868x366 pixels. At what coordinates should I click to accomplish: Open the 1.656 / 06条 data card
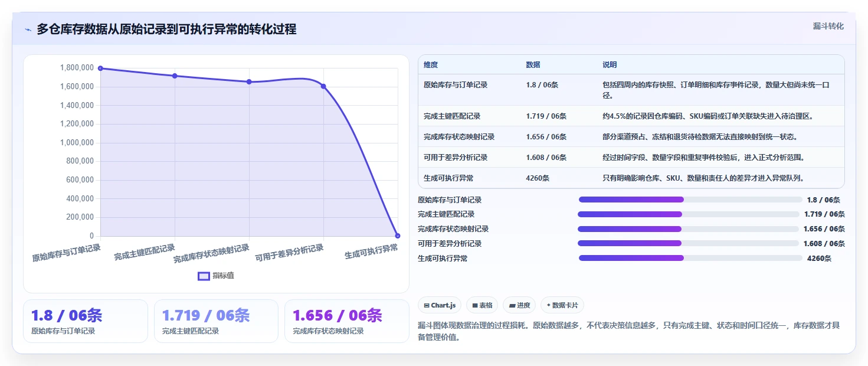(x=346, y=321)
